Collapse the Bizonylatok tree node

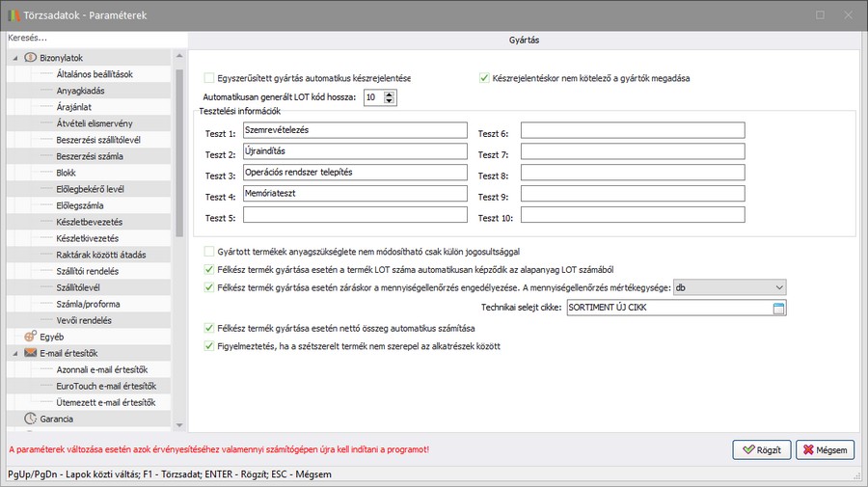15,58
